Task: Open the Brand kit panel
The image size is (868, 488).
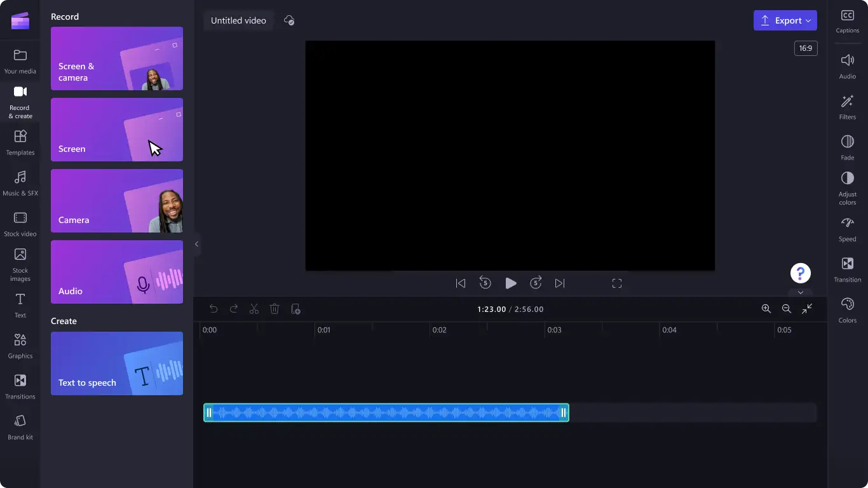Action: pyautogui.click(x=20, y=428)
